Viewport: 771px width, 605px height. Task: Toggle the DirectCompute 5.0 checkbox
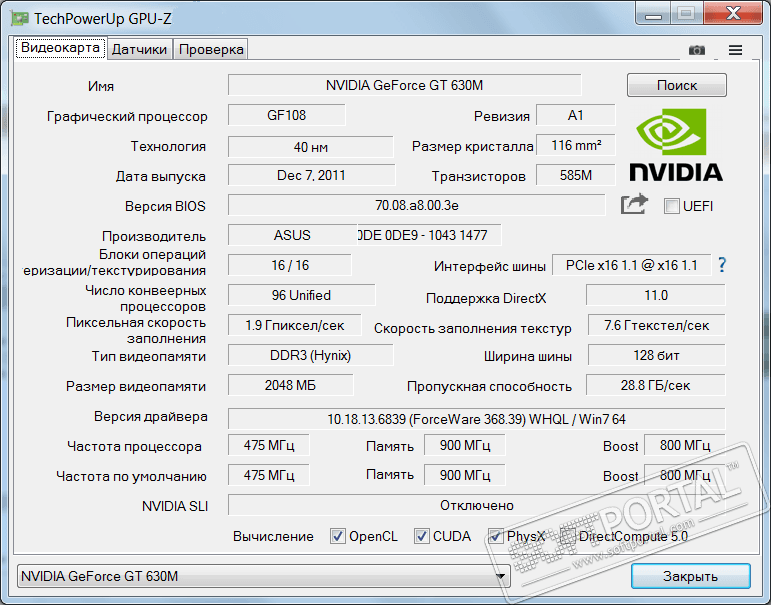point(567,536)
